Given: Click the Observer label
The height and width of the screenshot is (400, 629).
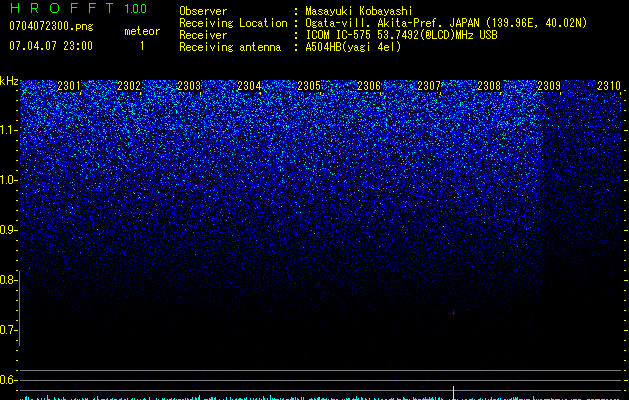Looking at the screenshot, I should (203, 11).
